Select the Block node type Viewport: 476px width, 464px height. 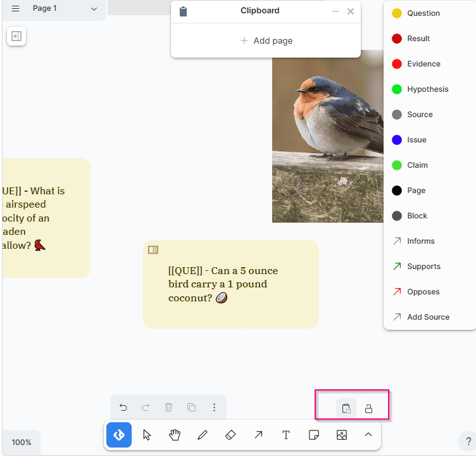429,216
